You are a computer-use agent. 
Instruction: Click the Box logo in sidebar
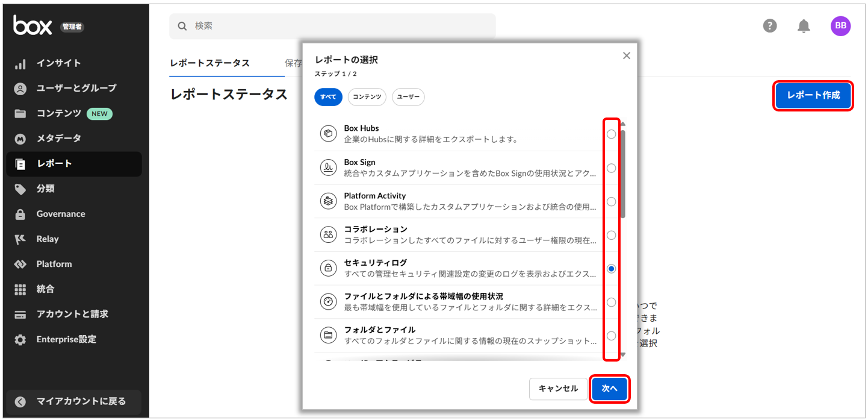coord(33,25)
